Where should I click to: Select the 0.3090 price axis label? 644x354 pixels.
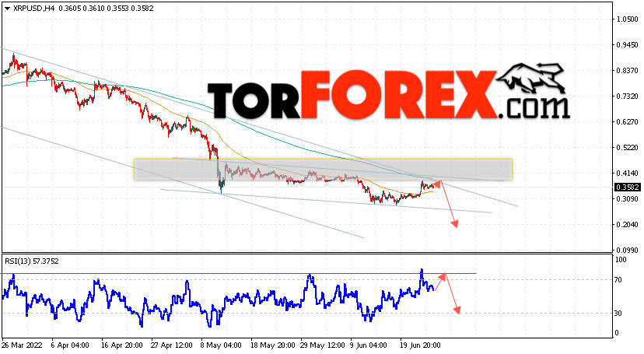pyautogui.click(x=627, y=198)
